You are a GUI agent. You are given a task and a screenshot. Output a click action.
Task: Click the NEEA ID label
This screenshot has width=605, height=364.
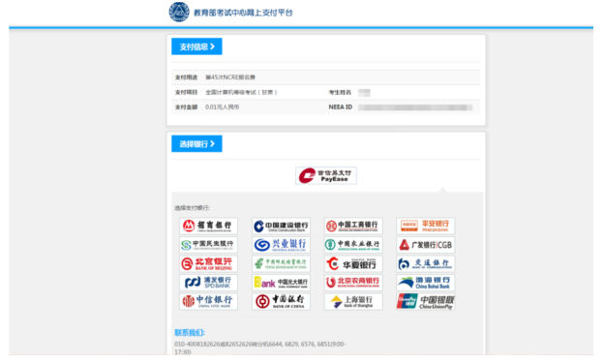tap(341, 106)
